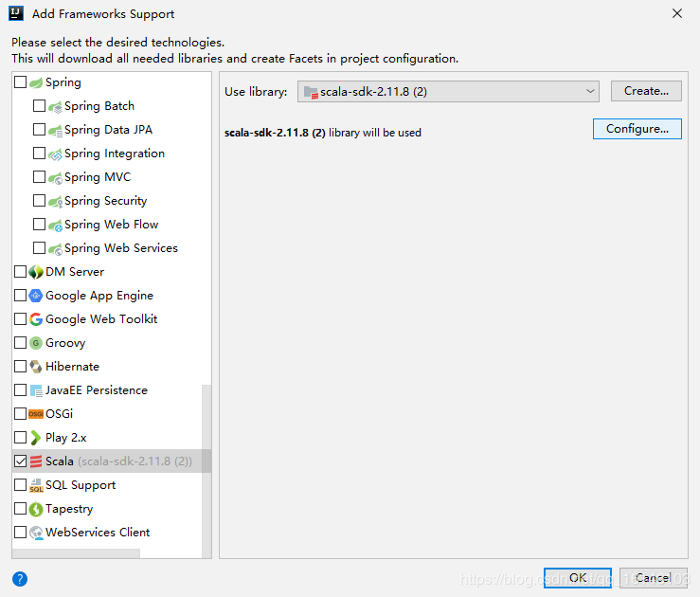Tick the Groovy checkbox
Image resolution: width=700 pixels, height=597 pixels.
click(20, 342)
